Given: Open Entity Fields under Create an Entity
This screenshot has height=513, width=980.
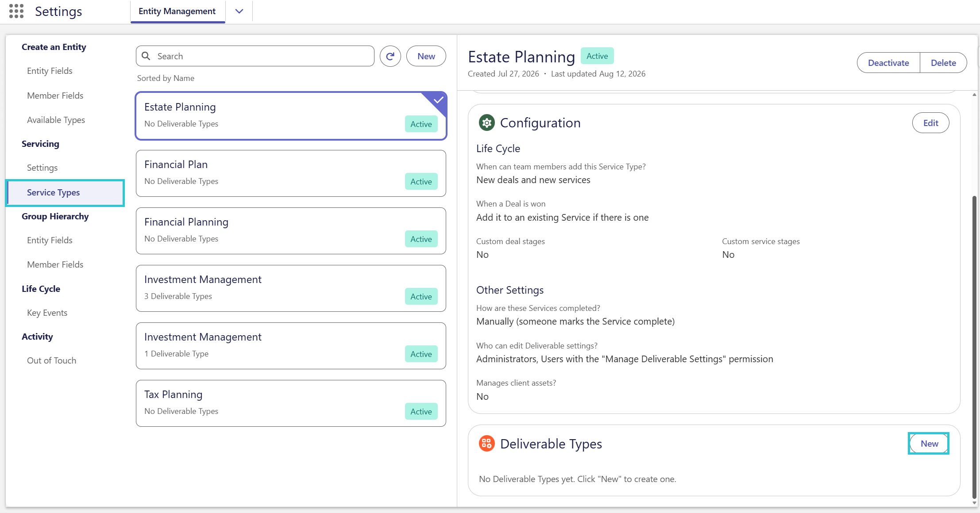Looking at the screenshot, I should coord(50,71).
